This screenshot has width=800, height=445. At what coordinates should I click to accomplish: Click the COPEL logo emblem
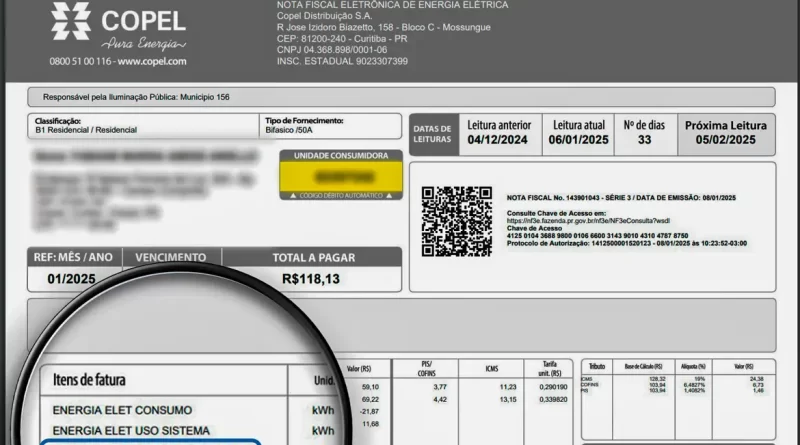pos(70,22)
